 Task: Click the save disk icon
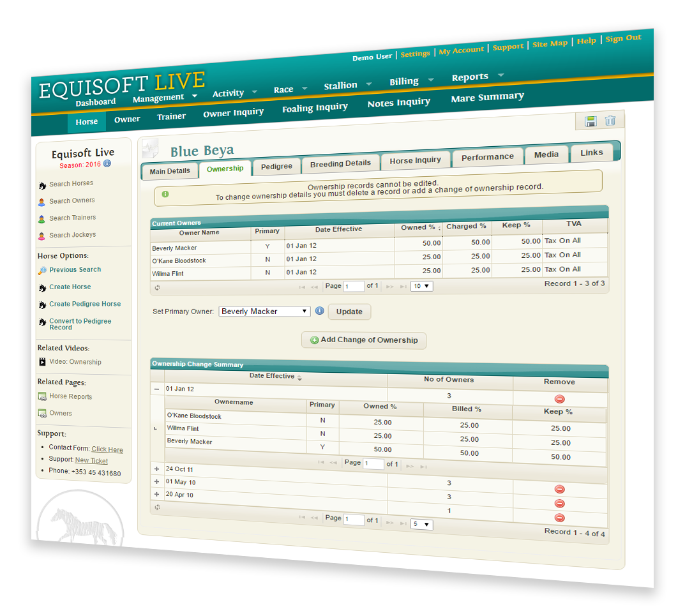(591, 121)
